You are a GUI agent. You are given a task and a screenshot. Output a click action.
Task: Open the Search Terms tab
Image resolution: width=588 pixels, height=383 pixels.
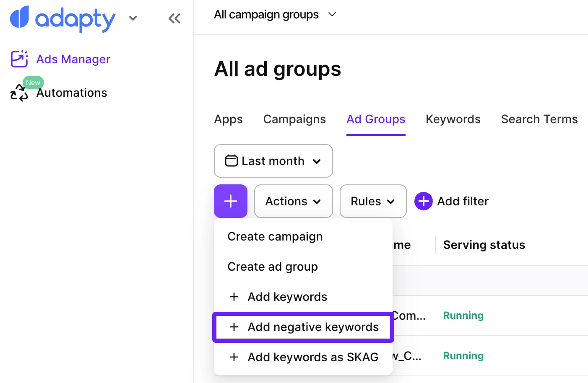539,119
